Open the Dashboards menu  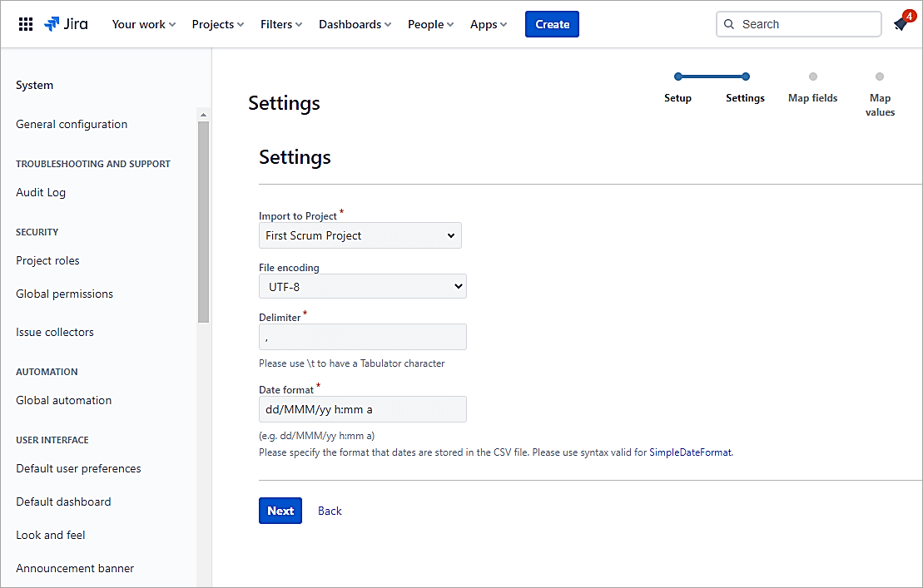(355, 24)
